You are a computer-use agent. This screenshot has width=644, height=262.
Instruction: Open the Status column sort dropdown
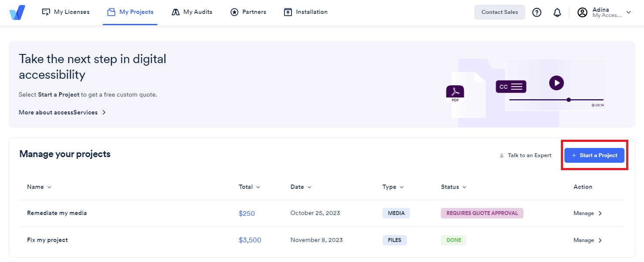point(465,187)
